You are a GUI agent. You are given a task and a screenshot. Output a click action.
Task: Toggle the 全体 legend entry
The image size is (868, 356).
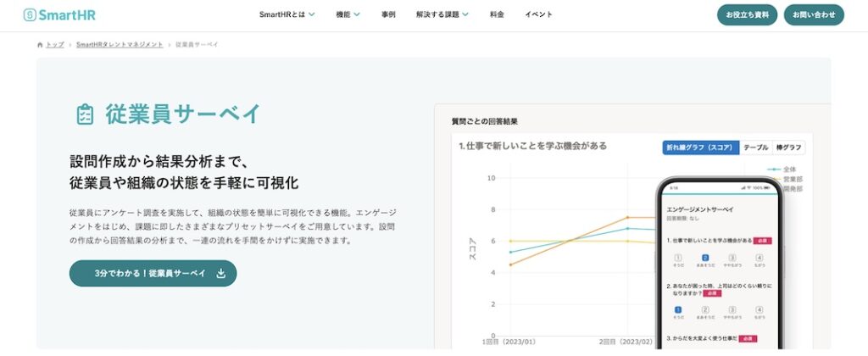click(x=782, y=170)
